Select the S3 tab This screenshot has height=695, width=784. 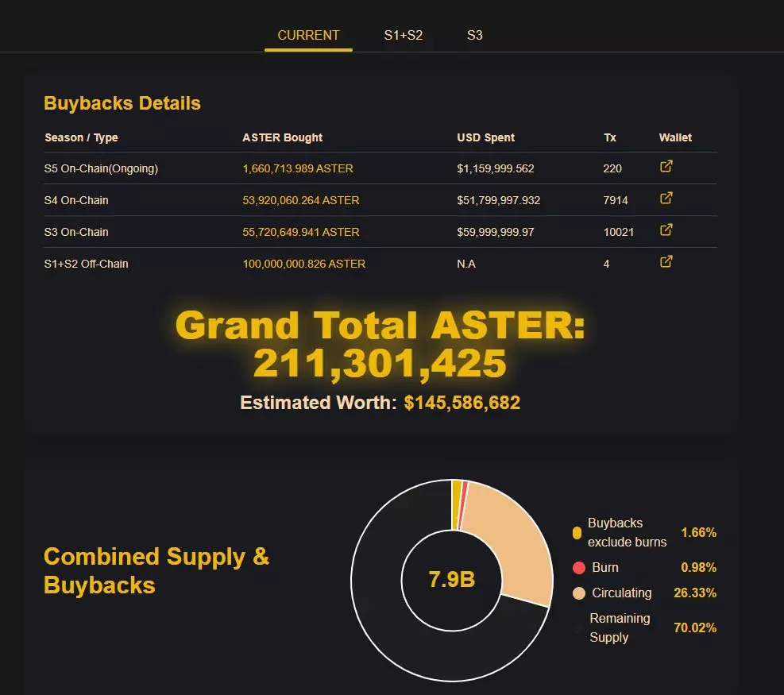[474, 35]
